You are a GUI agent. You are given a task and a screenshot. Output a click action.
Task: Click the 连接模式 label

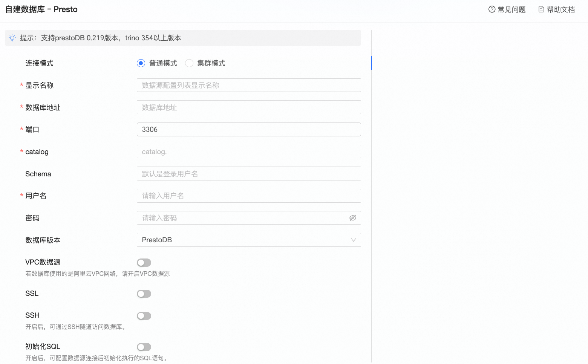[x=39, y=63]
